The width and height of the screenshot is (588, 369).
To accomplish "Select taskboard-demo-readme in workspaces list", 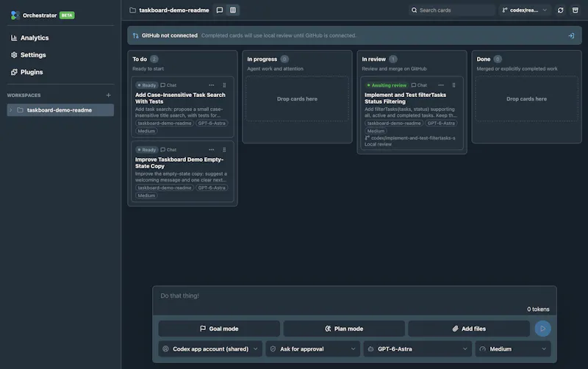I will coord(60,110).
